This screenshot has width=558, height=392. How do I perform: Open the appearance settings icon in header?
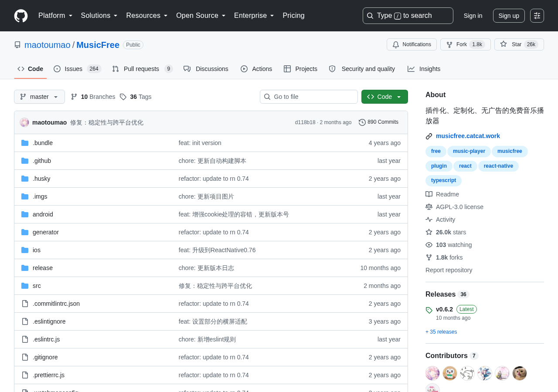coord(537,16)
